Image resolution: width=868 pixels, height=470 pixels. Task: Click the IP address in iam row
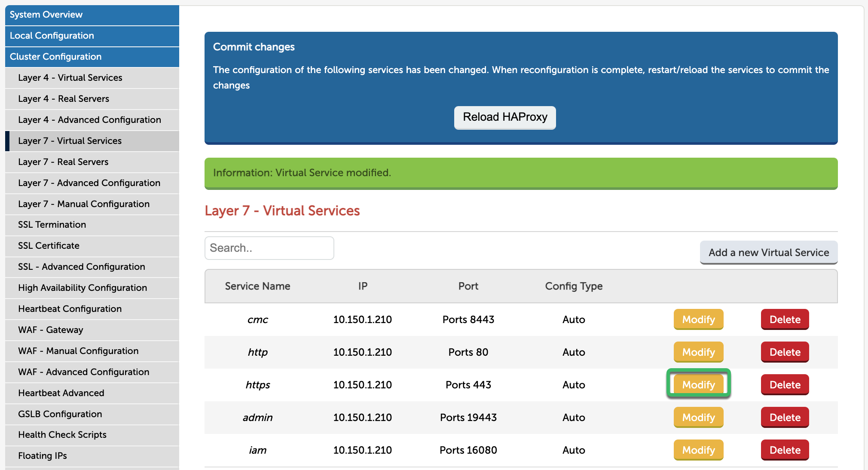[362, 450]
